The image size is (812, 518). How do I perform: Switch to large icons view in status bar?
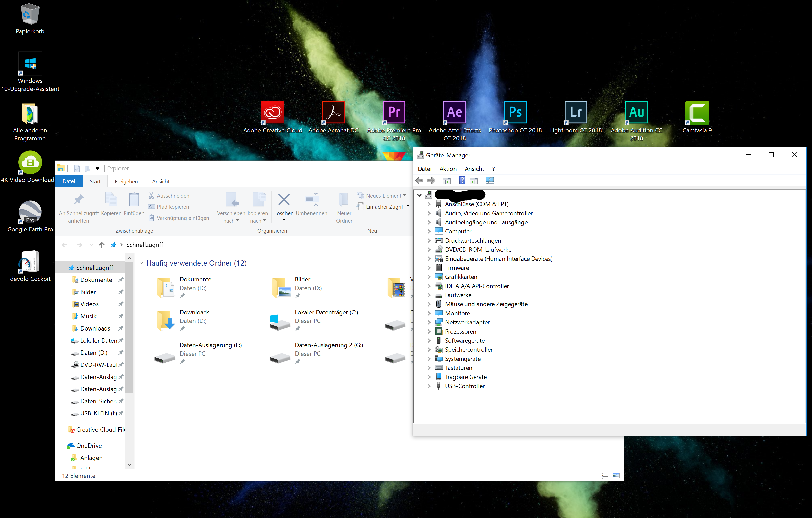[616, 475]
